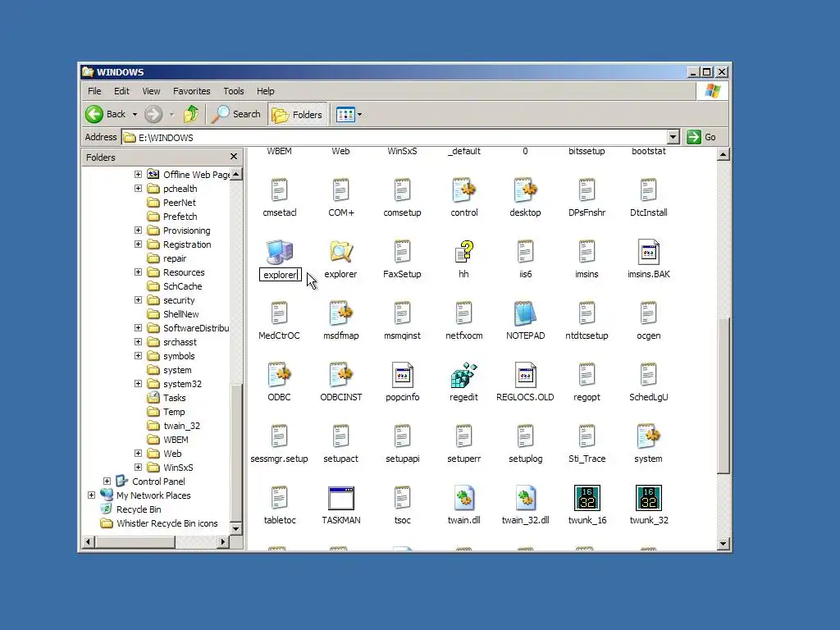Image resolution: width=840 pixels, height=630 pixels.
Task: Toggle the Folders pane button
Action: pyautogui.click(x=297, y=114)
